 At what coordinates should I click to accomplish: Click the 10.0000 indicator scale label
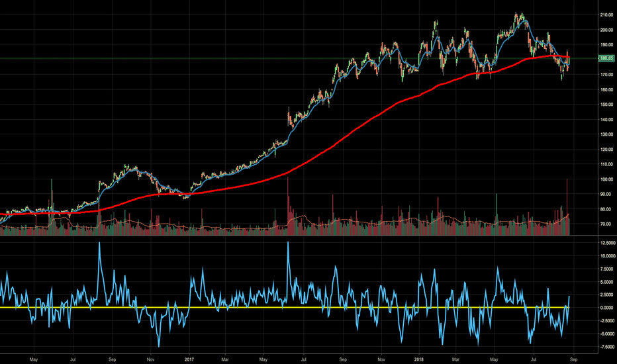606,256
